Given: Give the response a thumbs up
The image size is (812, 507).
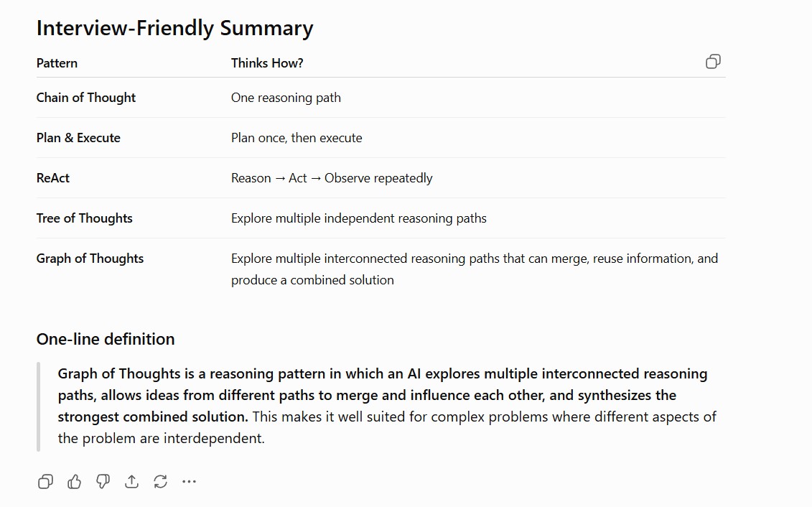Looking at the screenshot, I should click(75, 482).
